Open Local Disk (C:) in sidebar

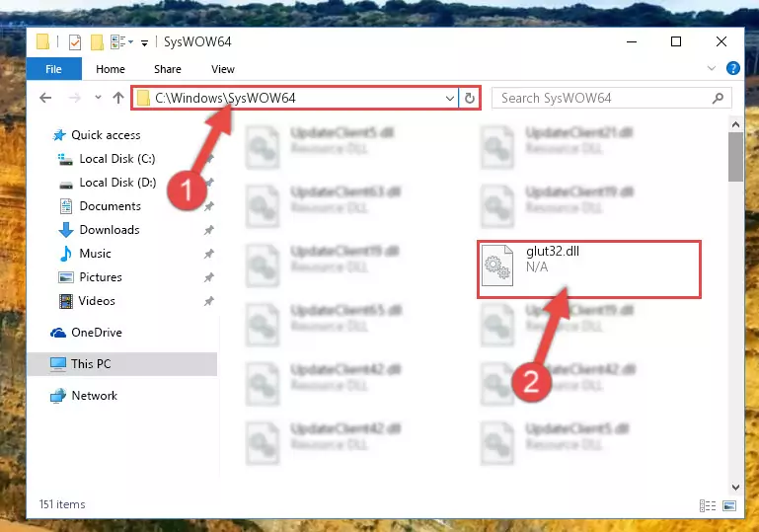coord(117,159)
